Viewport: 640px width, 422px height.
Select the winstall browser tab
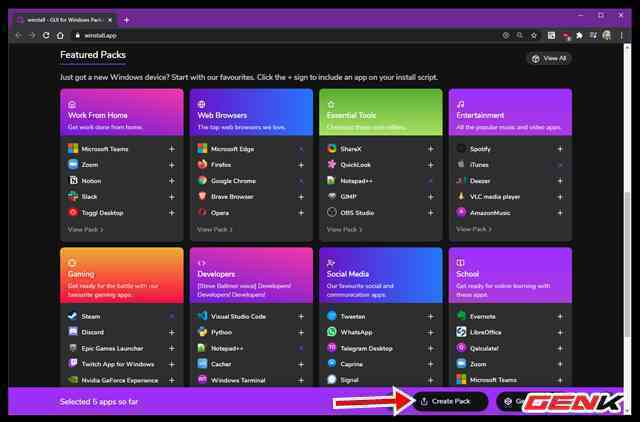coord(65,20)
